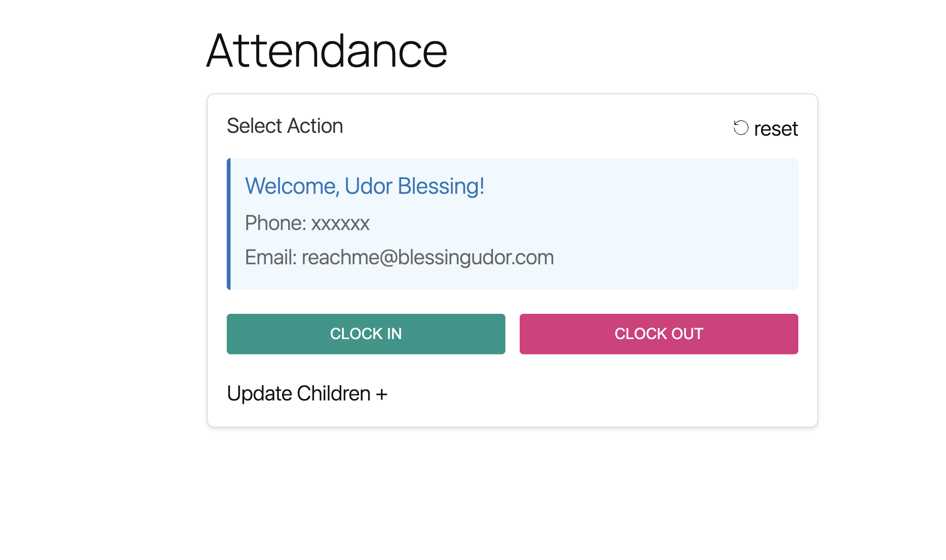Click the Attendance page title
The width and height of the screenshot is (946, 560).
tap(326, 50)
